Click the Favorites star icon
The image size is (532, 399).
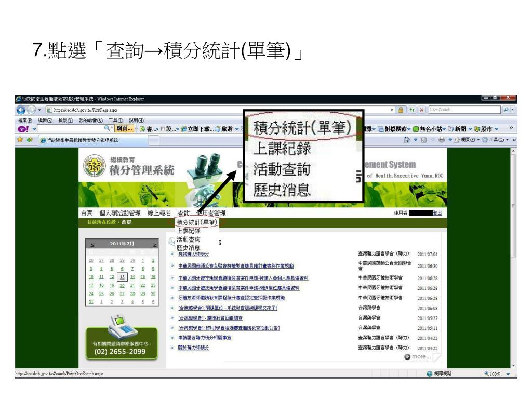(20, 139)
